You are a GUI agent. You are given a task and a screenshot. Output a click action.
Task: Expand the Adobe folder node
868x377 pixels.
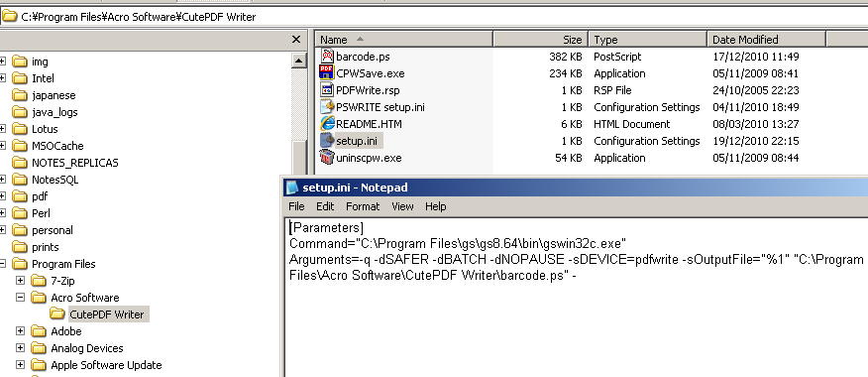pos(20,331)
